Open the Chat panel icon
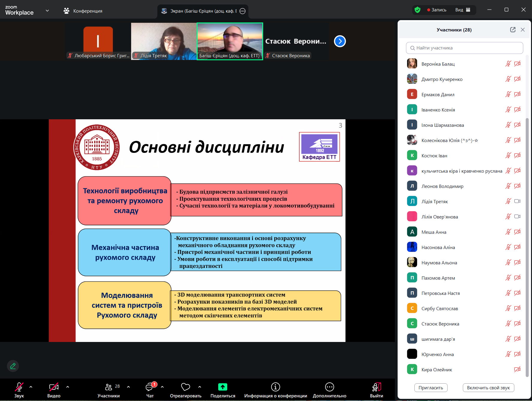Viewport: 532px width, 401px height. pyautogui.click(x=149, y=387)
